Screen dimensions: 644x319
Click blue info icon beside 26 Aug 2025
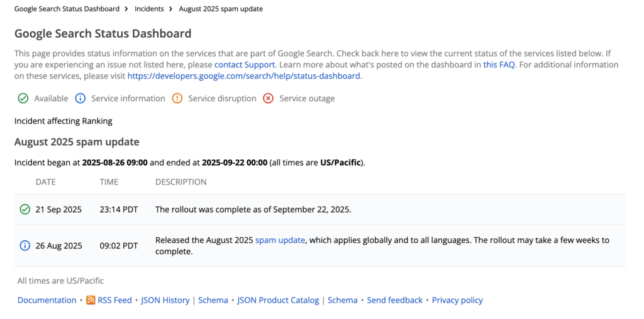click(25, 245)
